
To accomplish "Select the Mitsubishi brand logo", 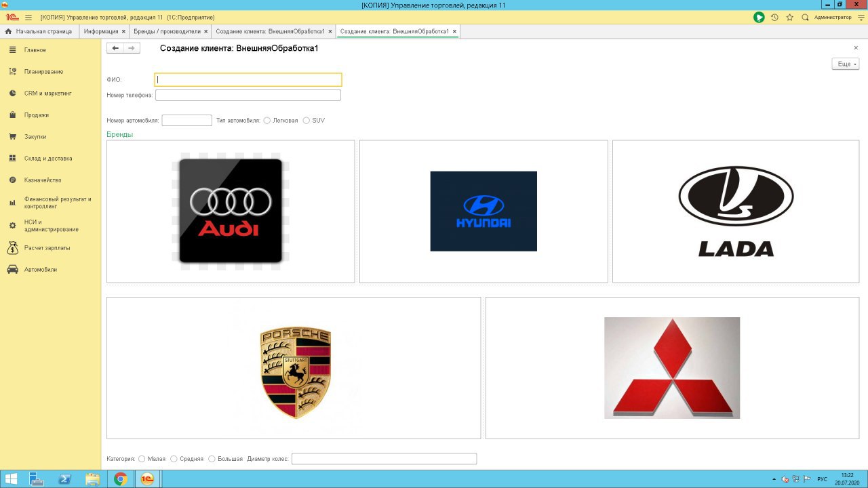I will coord(672,368).
